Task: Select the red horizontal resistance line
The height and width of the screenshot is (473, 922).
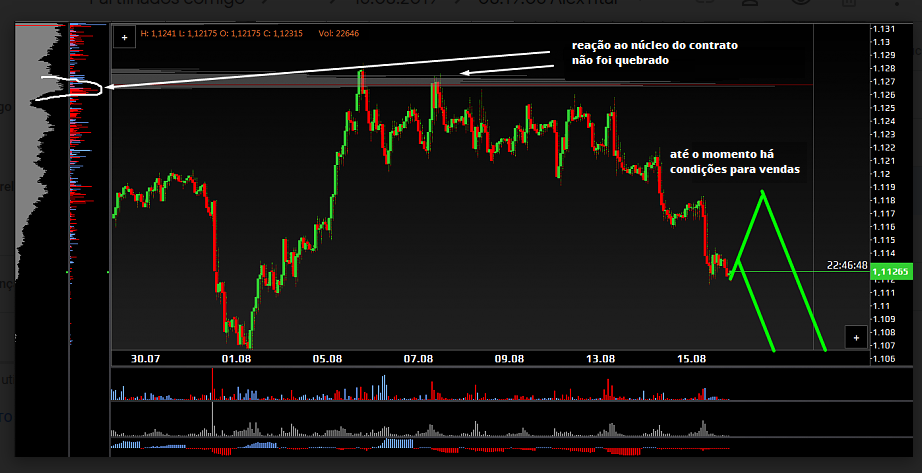Action: click(x=600, y=85)
